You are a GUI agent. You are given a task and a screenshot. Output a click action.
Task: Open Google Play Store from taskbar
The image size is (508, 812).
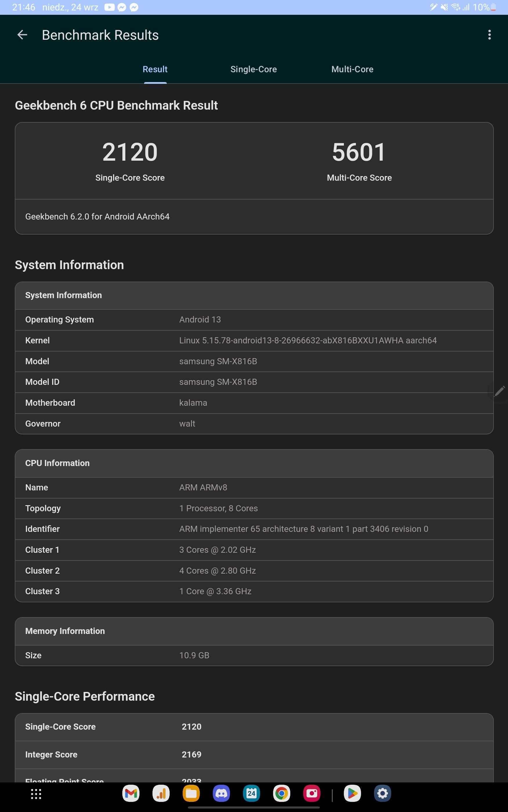pos(353,793)
